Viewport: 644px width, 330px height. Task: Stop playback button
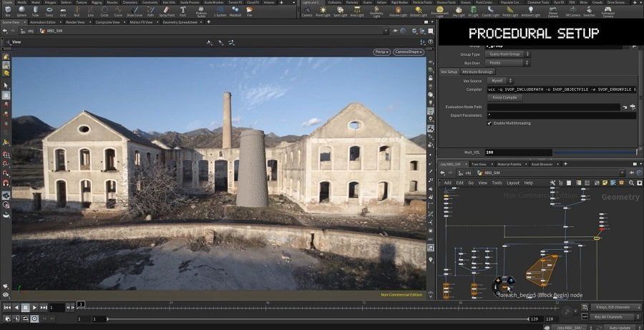(x=26, y=307)
